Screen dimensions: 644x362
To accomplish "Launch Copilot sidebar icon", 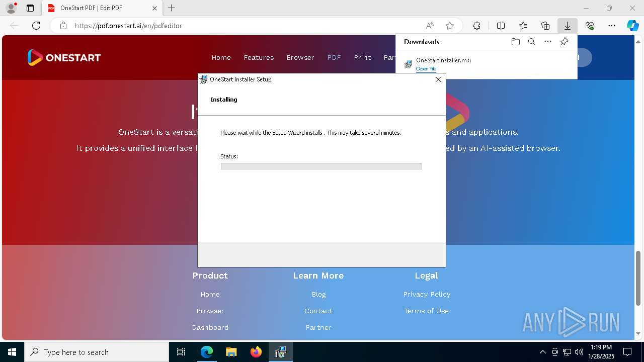I will coord(632,26).
